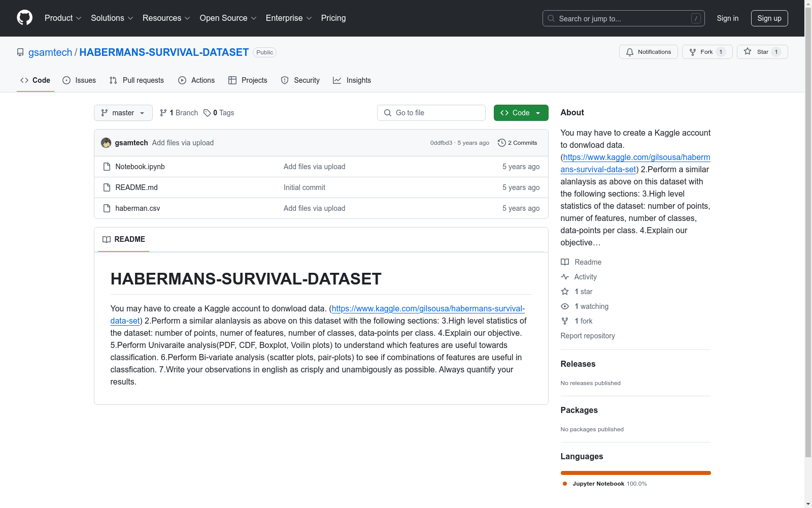Open the Pricing page
Screen dimensions: 812x508
[x=333, y=18]
